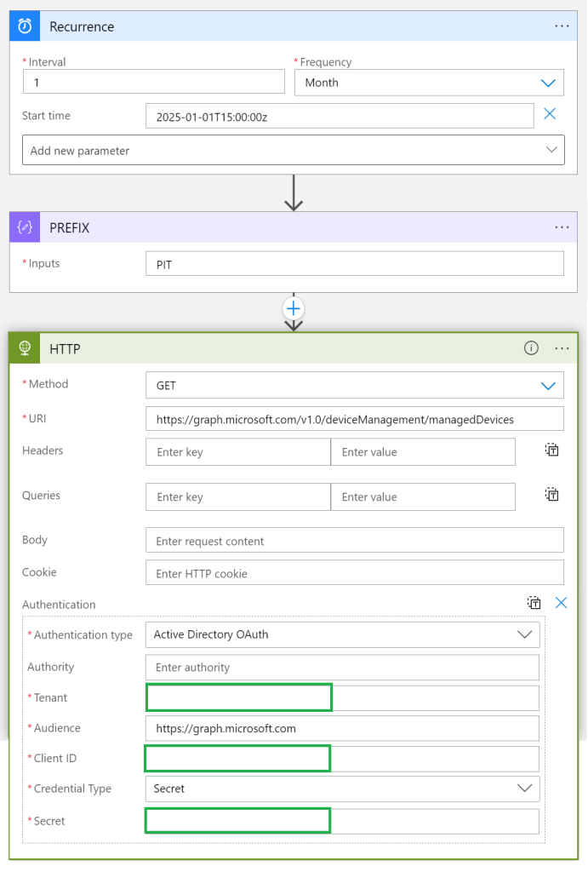
Task: Open the Add new parameter dropdown
Action: point(293,150)
